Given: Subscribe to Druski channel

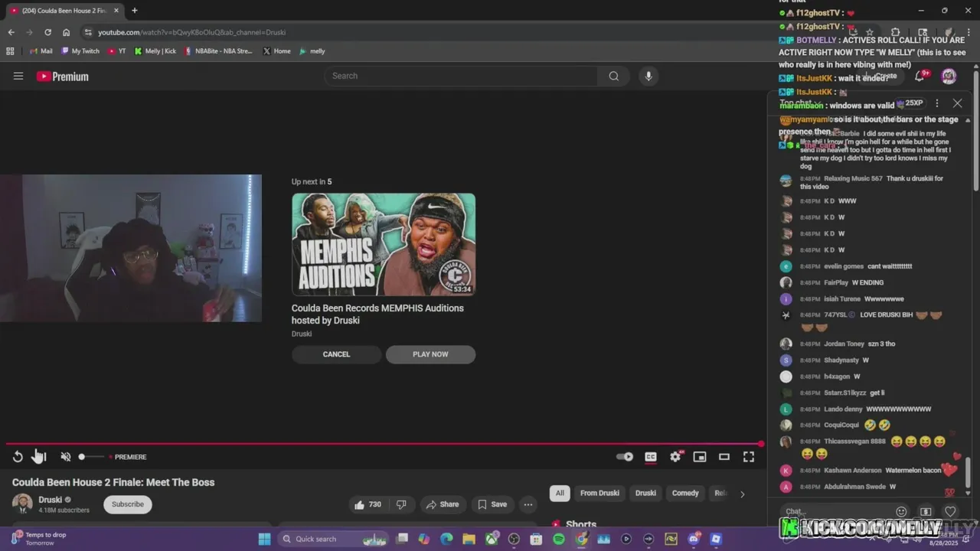Looking at the screenshot, I should 128,504.
